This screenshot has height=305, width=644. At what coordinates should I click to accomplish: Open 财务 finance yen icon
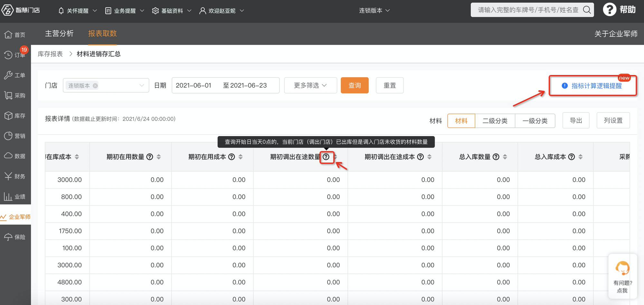click(x=8, y=176)
